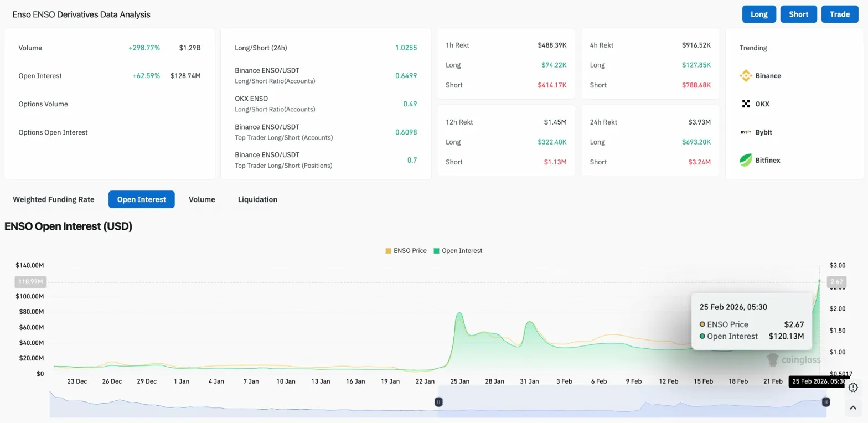Switch to Weighted Funding Rate tab

tap(54, 199)
